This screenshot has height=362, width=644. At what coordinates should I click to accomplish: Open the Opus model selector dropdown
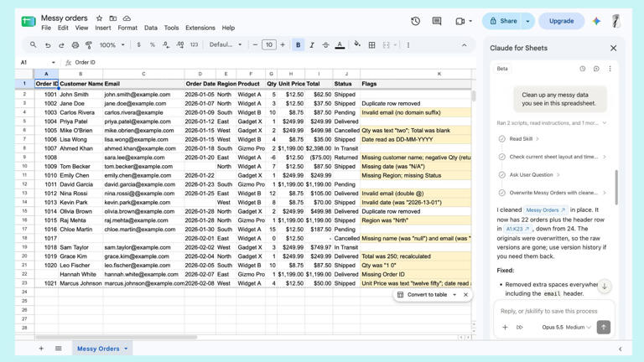point(566,327)
